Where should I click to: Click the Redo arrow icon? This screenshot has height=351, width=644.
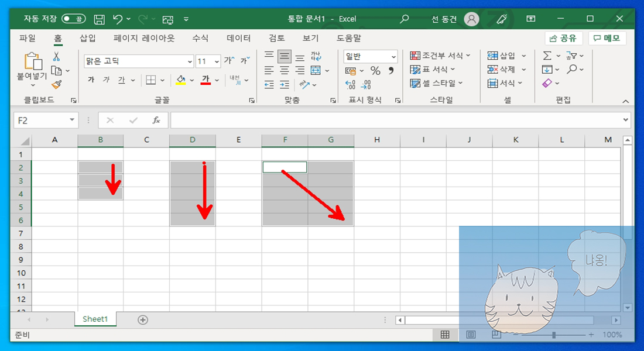[143, 19]
